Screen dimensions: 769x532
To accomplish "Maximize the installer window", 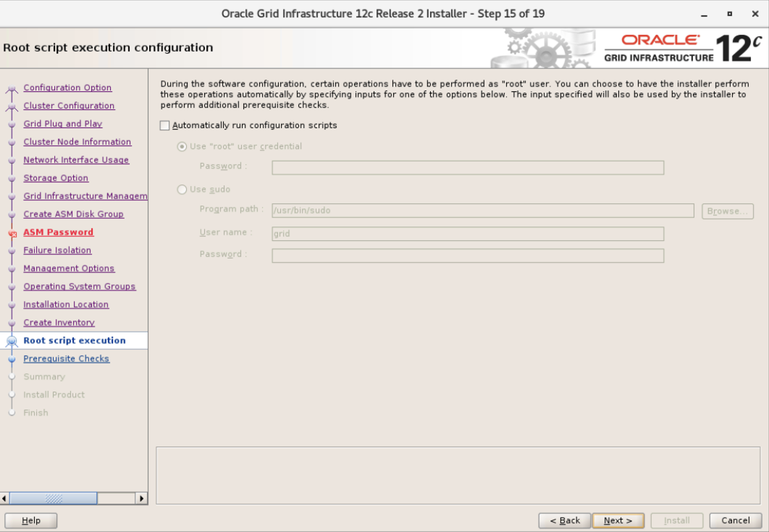I will coord(730,14).
